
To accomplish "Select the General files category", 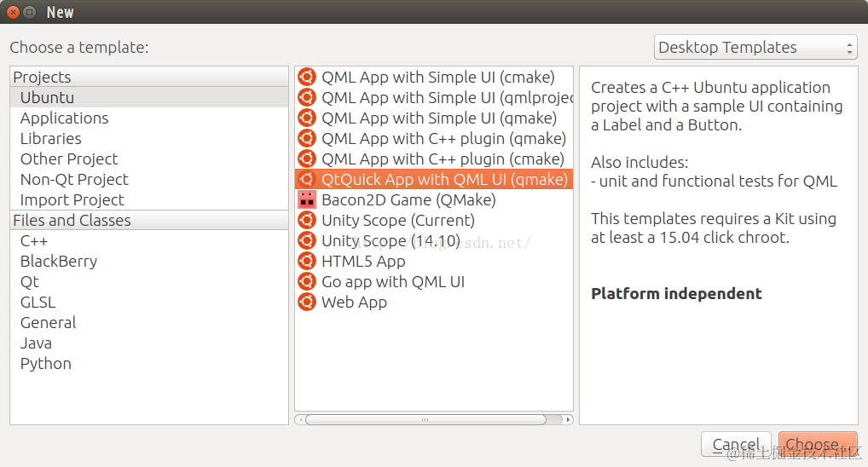I will point(149,323).
